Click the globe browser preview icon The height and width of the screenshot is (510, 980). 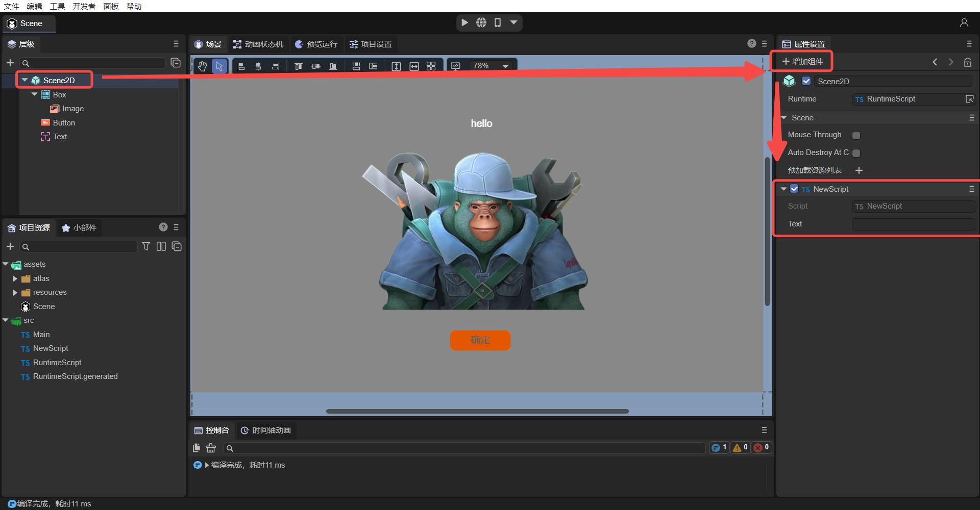click(x=481, y=22)
